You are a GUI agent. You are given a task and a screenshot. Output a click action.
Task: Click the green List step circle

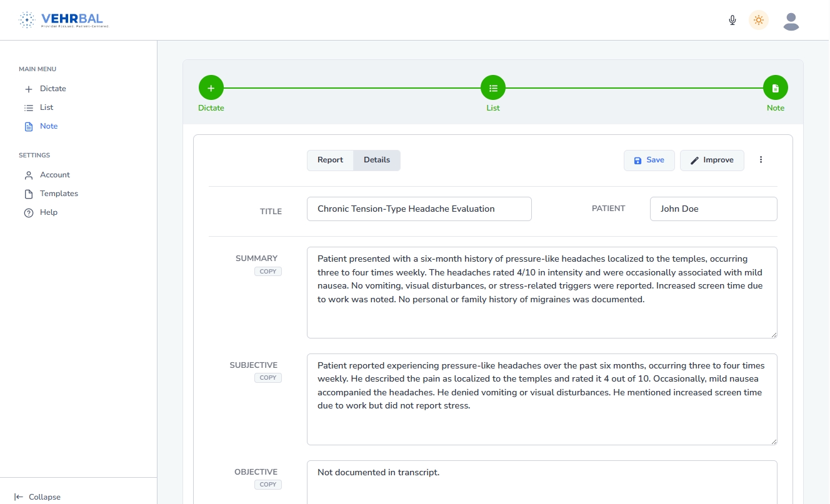pyautogui.click(x=493, y=88)
